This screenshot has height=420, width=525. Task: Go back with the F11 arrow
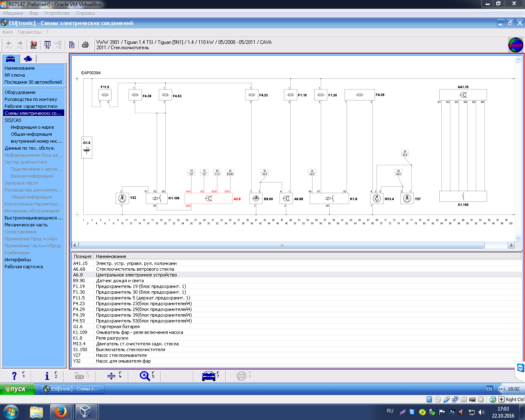click(x=9, y=44)
